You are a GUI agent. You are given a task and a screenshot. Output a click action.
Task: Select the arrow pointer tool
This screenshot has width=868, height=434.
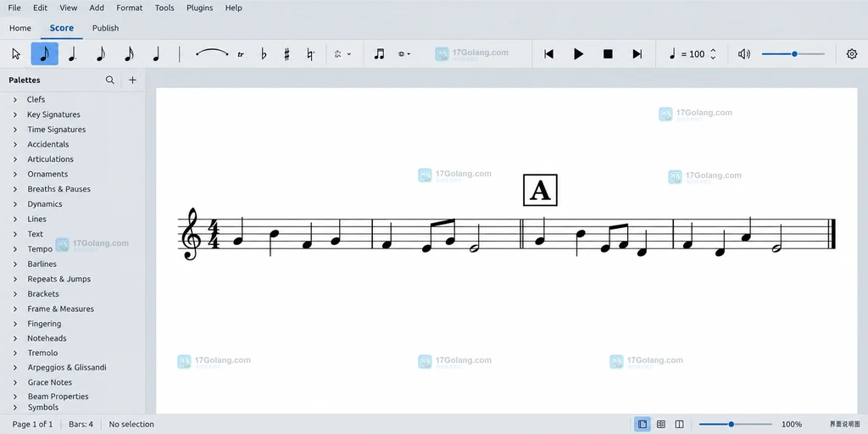click(x=16, y=53)
